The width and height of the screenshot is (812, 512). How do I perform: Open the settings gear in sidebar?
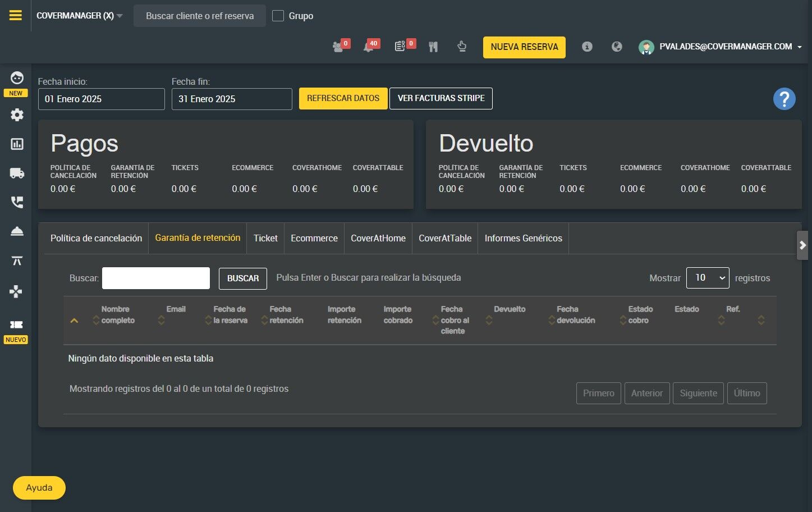[x=17, y=115]
